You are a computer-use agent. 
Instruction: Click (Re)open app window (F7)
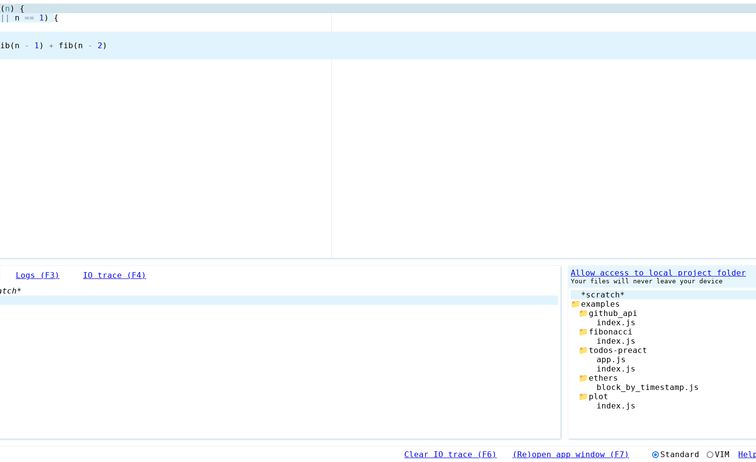coord(570,454)
